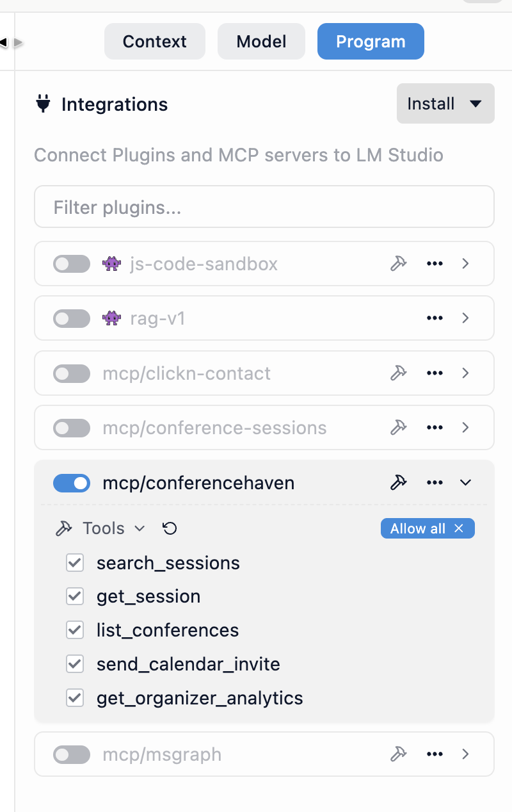
Task: Click the hammer icon for mcp/conferencehaven
Action: [x=399, y=483]
